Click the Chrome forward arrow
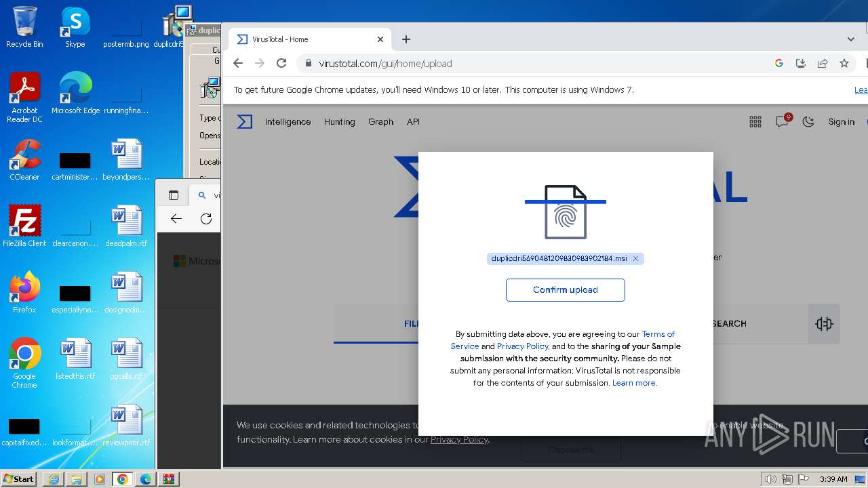Image resolution: width=868 pixels, height=488 pixels. pos(259,63)
